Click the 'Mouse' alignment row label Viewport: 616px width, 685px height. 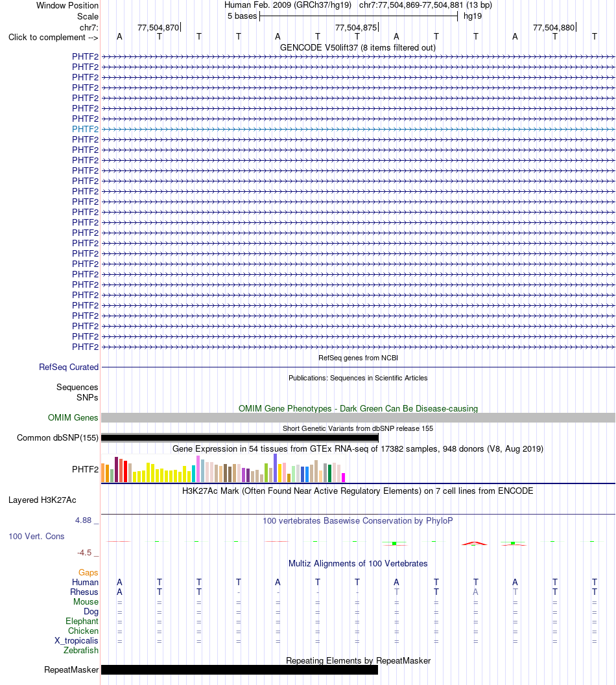pyautogui.click(x=86, y=602)
